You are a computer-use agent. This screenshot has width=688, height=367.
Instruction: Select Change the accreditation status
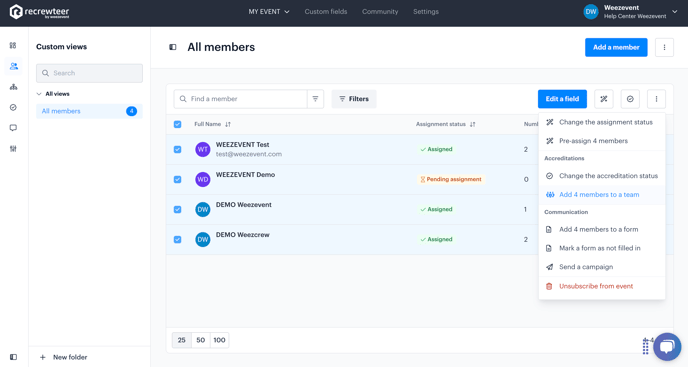602,176
